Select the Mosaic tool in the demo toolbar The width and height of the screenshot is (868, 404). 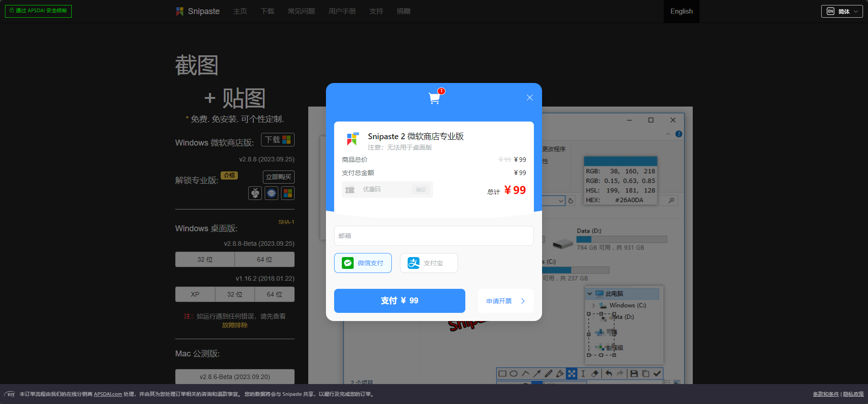572,374
